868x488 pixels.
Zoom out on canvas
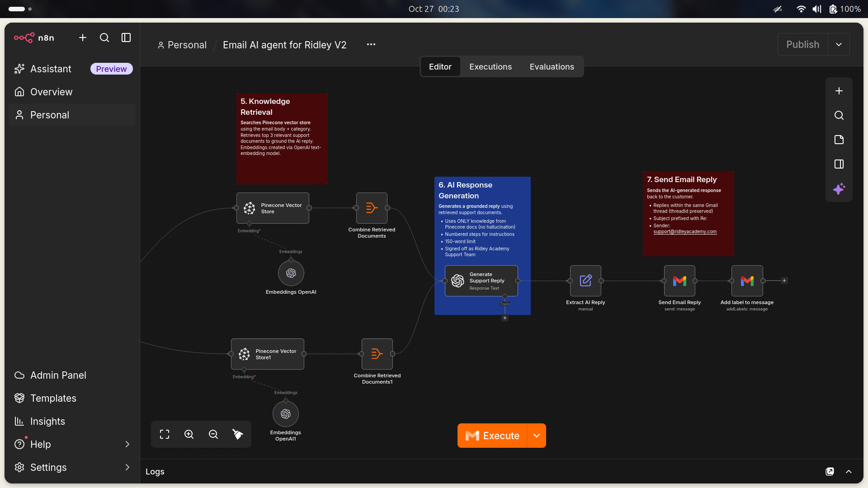tap(213, 434)
